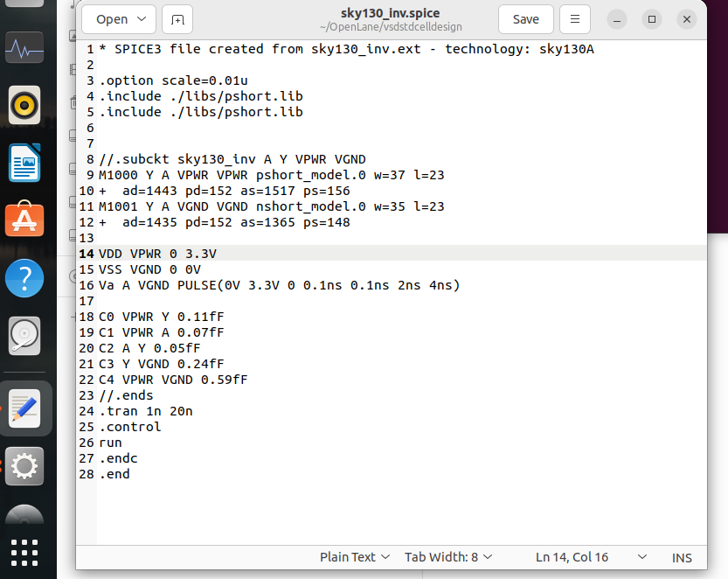This screenshot has height=579, width=728.
Task: Launch the Disks utility from the dock
Action: [24, 335]
